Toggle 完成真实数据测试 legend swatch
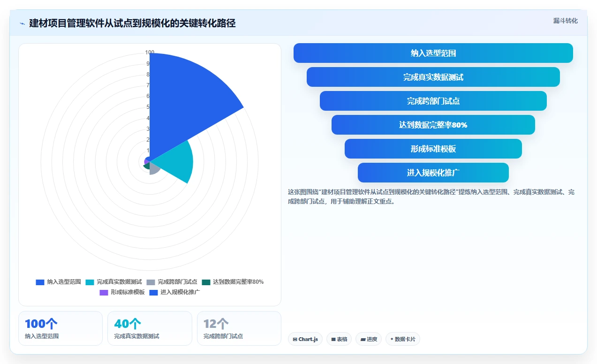Image resolution: width=597 pixels, height=364 pixels. [x=90, y=282]
